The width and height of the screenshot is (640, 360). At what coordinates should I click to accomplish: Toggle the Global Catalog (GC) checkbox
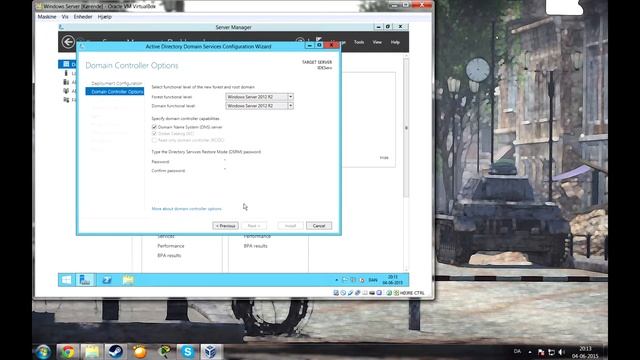pyautogui.click(x=154, y=133)
